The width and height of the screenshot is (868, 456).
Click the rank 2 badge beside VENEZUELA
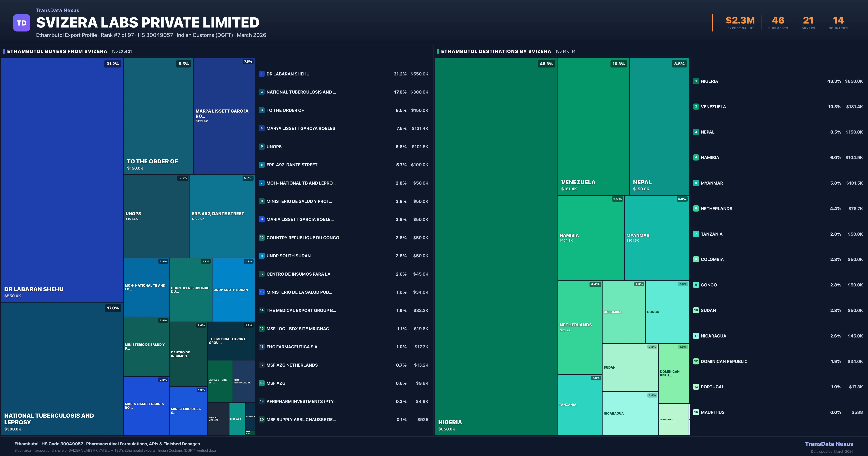pyautogui.click(x=696, y=107)
